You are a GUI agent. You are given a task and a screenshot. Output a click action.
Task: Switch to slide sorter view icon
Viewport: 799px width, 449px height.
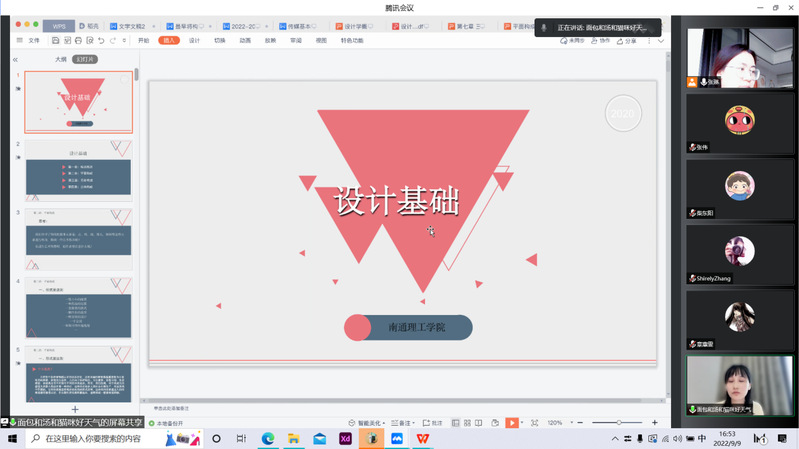[x=467, y=423]
